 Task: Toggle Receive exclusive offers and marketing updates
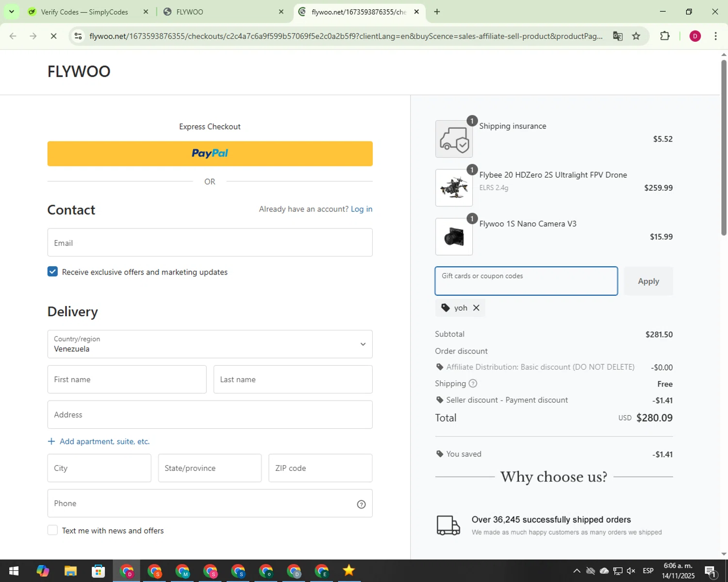[52, 272]
